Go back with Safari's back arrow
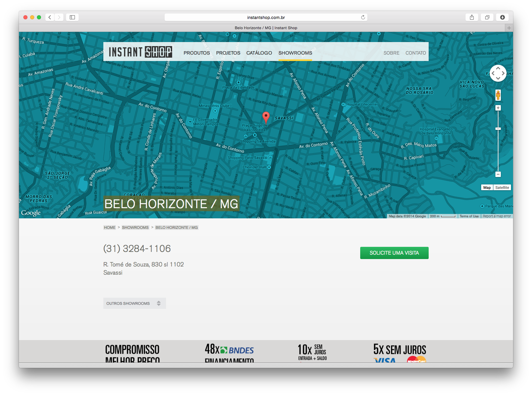This screenshot has height=395, width=532. [x=50, y=17]
